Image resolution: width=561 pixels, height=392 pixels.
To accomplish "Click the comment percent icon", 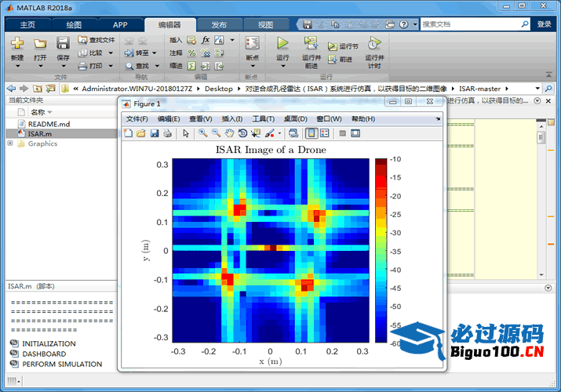I will point(192,53).
